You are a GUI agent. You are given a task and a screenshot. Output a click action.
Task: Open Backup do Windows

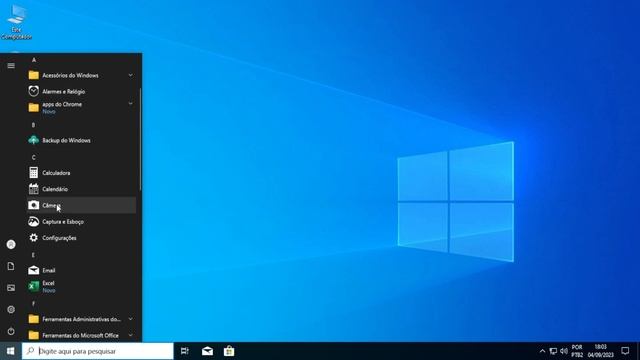(x=81, y=140)
